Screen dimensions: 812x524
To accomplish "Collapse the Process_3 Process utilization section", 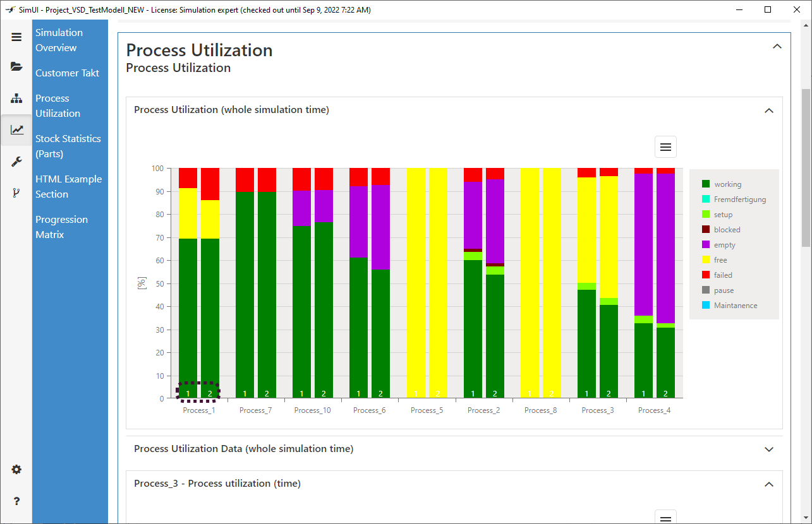I will pyautogui.click(x=769, y=484).
